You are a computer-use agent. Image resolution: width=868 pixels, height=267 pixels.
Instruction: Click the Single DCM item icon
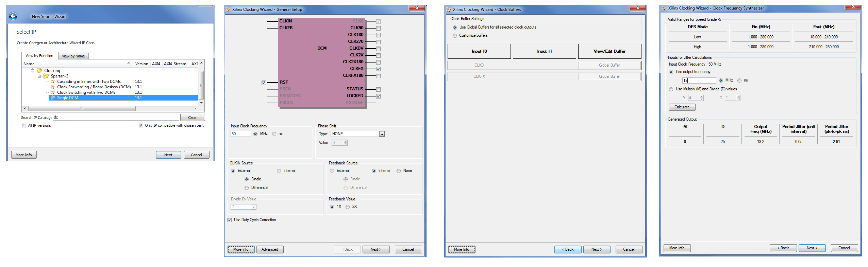(53, 98)
